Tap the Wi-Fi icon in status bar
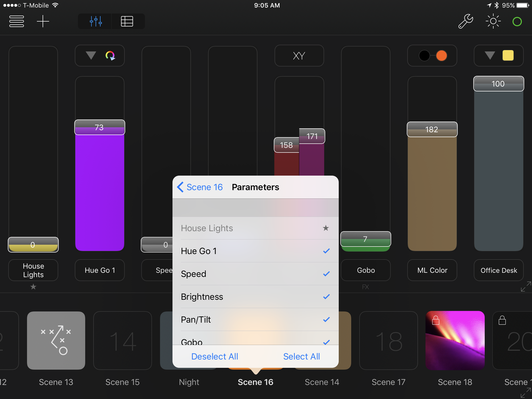The width and height of the screenshot is (532, 399). pos(55,5)
